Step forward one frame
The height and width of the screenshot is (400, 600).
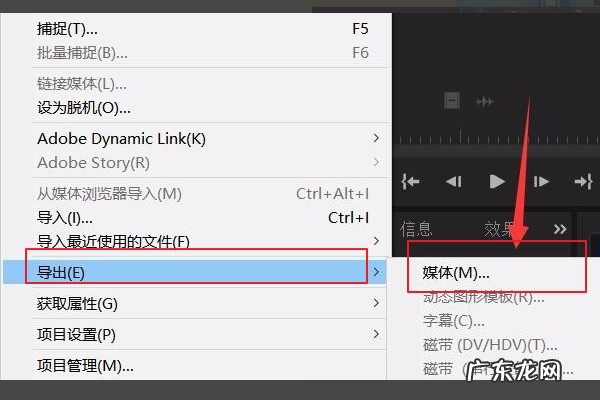coord(541,181)
